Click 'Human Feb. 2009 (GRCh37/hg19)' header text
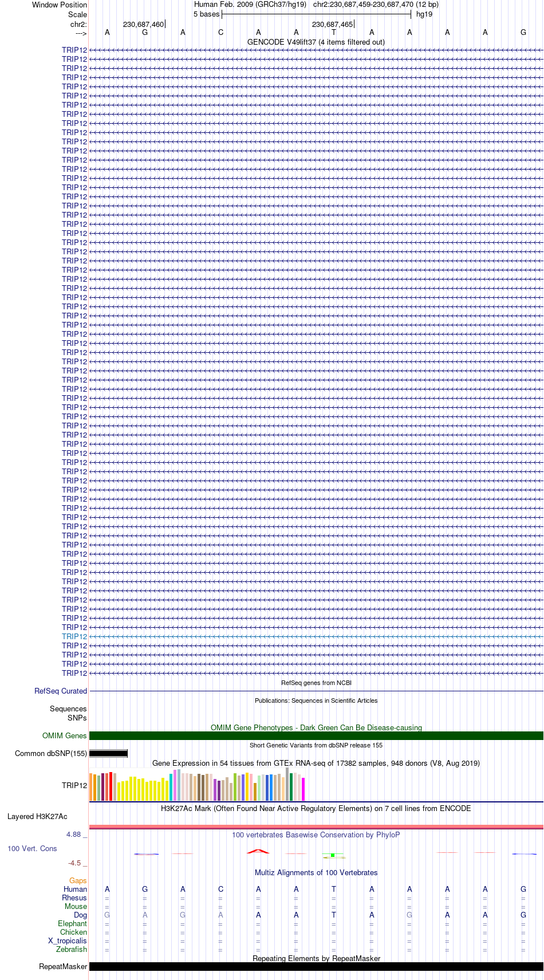 point(250,5)
